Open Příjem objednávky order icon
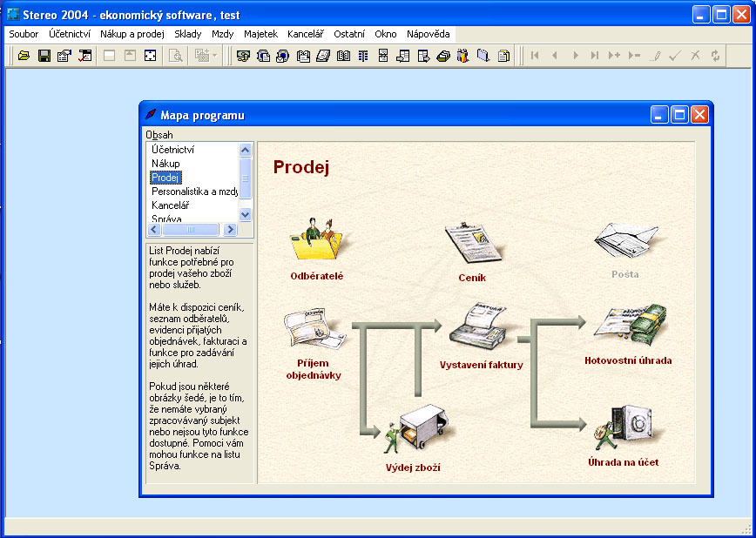Screen dimensions: 756x538 point(314,329)
